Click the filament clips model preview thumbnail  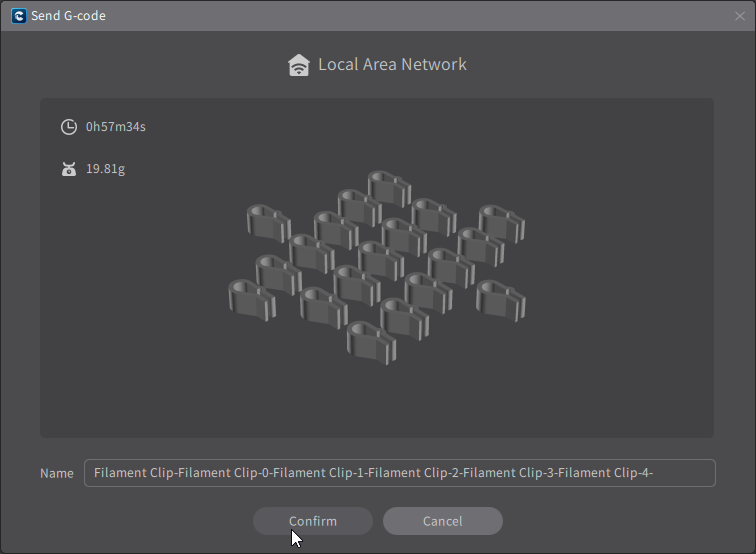[377, 268]
